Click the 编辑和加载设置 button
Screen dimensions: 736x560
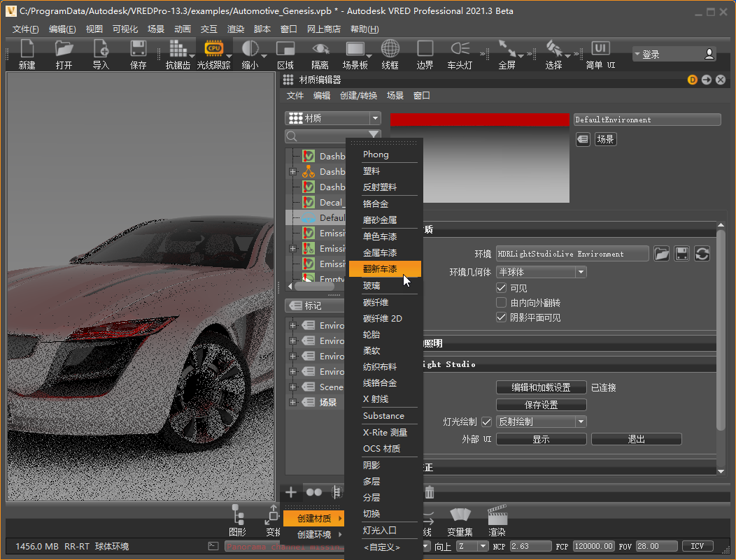tap(541, 387)
